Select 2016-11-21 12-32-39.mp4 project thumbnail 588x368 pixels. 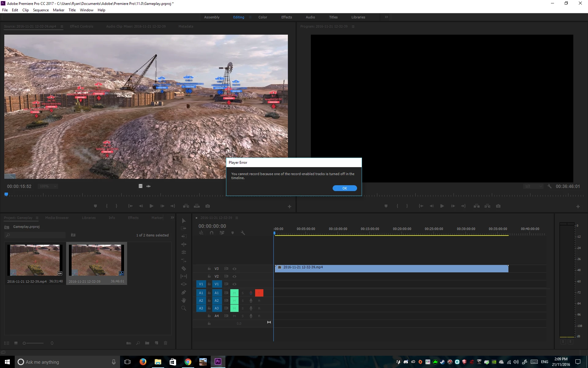(35, 260)
